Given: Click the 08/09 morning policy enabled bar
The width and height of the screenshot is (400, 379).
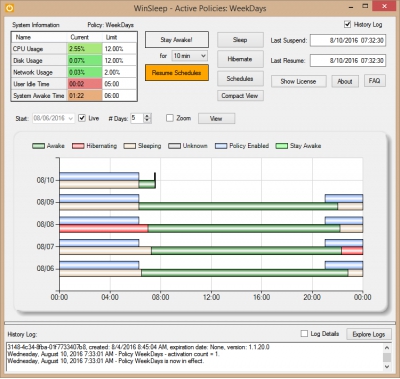Looking at the screenshot, I should click(99, 199).
